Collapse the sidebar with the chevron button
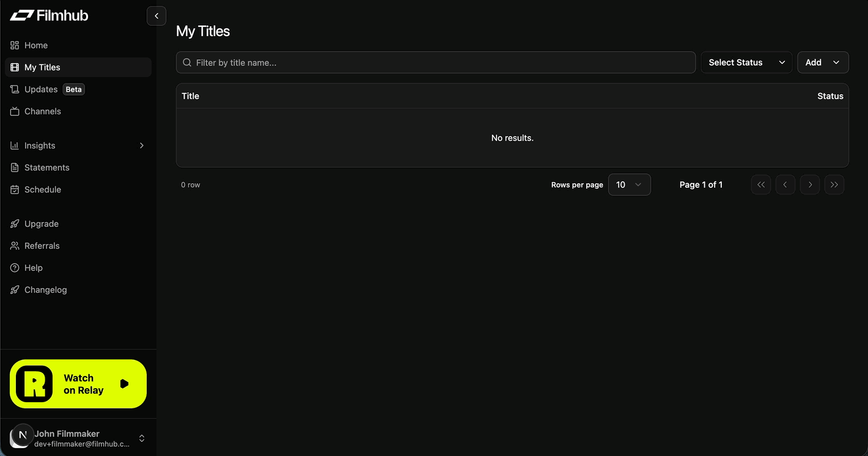Viewport: 868px width, 456px height. [156, 16]
